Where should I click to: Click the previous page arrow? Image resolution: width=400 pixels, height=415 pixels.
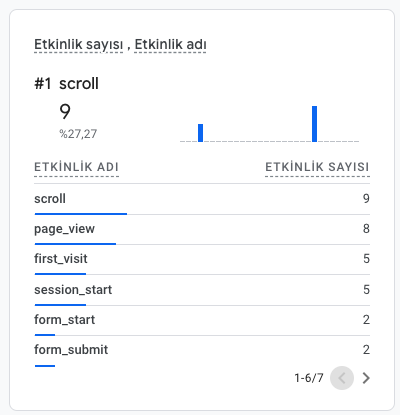(x=342, y=378)
